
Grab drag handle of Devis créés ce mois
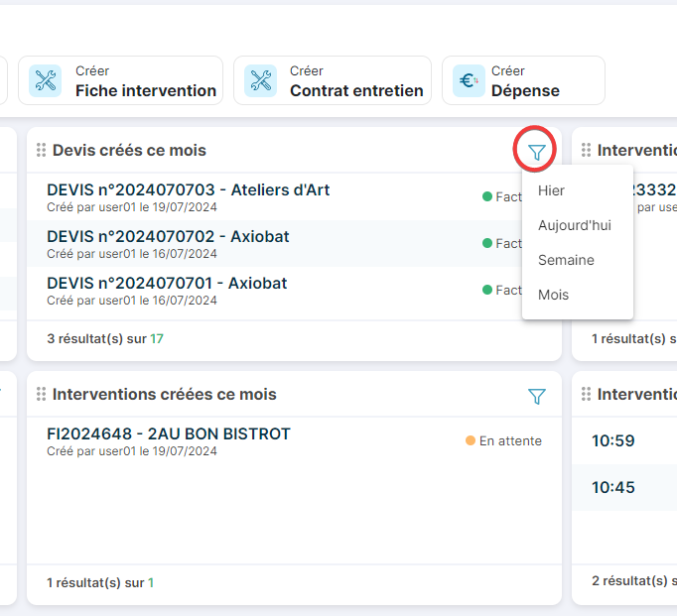(41, 150)
